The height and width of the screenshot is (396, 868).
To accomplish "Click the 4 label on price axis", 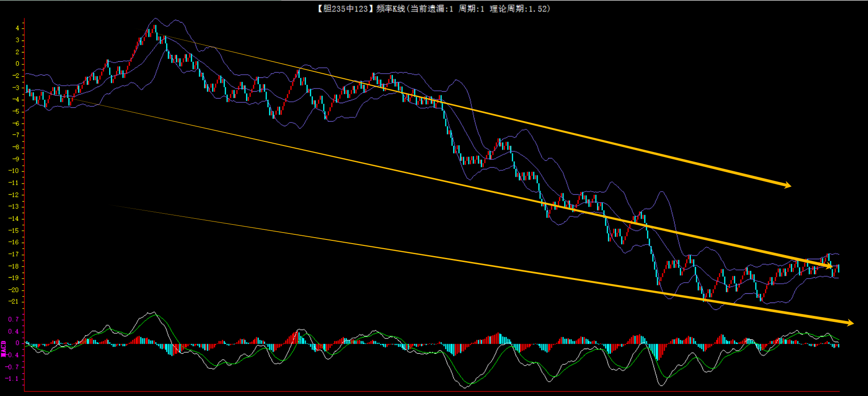I will (x=17, y=28).
